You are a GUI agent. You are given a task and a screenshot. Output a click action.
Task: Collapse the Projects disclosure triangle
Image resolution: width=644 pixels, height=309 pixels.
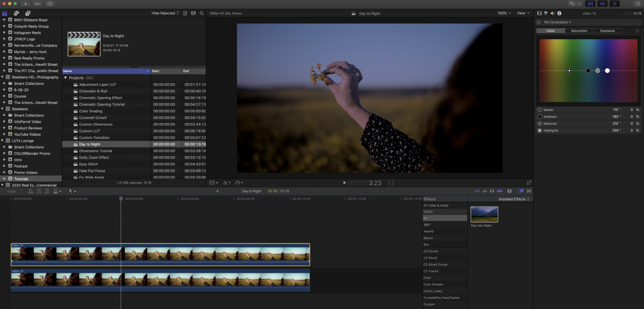tap(65, 78)
